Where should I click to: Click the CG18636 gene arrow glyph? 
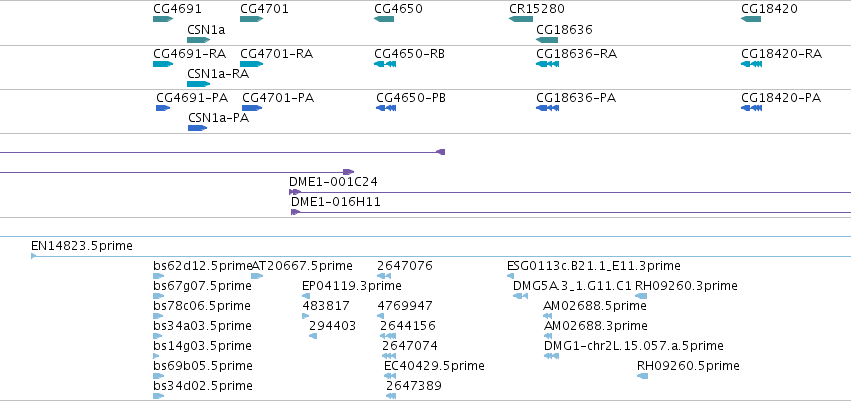click(547, 40)
